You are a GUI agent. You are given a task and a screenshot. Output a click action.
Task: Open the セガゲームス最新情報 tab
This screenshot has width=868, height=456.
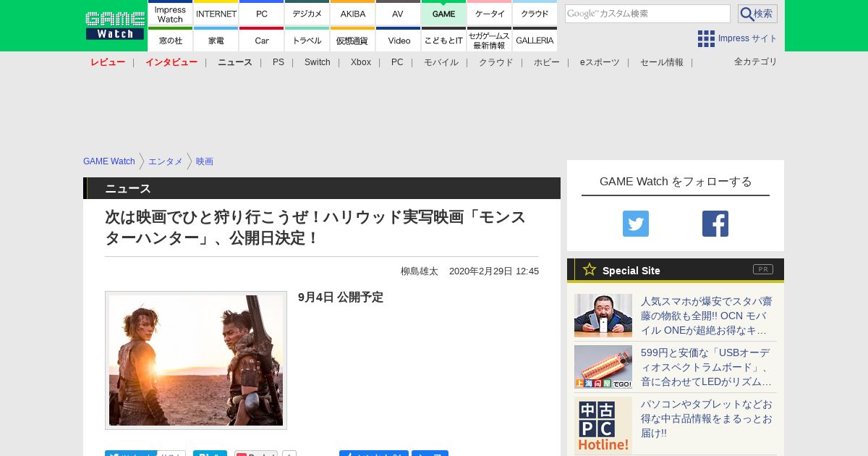click(x=490, y=40)
